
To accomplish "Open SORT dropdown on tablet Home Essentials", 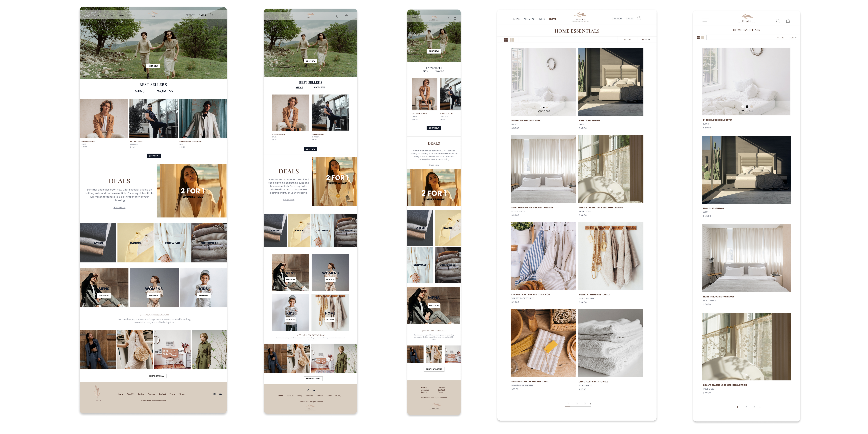I will pos(793,38).
